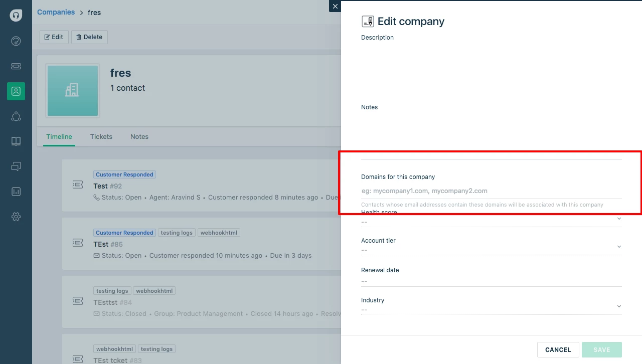Screen dimensions: 642x364
Task: Open the Tickets icon in sidebar
Action: (x=16, y=66)
